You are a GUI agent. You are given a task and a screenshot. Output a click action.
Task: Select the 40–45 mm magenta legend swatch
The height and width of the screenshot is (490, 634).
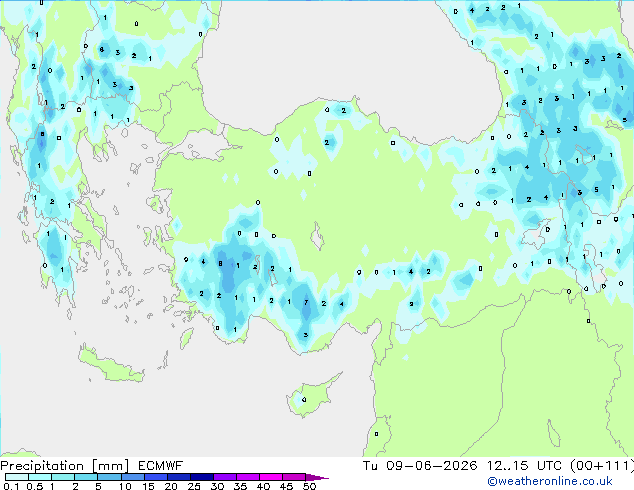[x=271, y=477]
